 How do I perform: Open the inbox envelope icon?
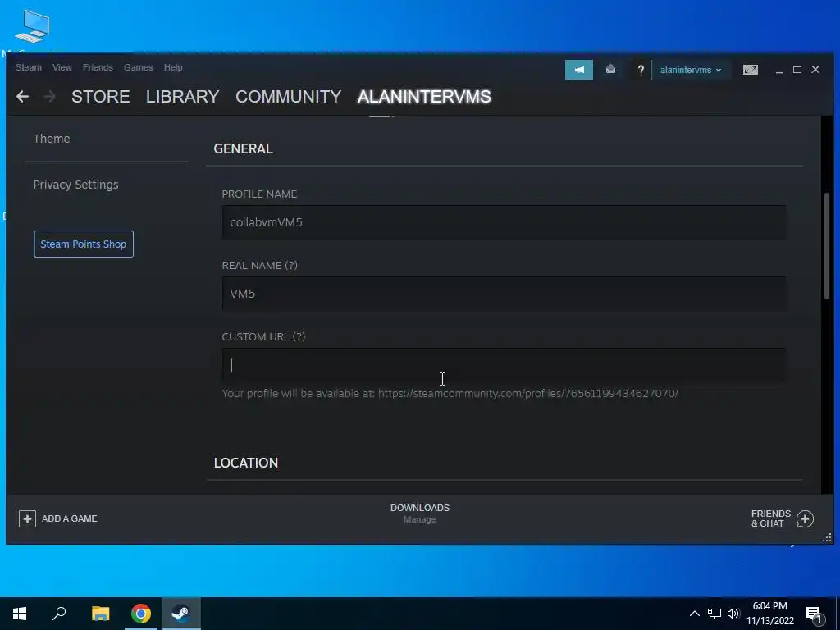610,70
